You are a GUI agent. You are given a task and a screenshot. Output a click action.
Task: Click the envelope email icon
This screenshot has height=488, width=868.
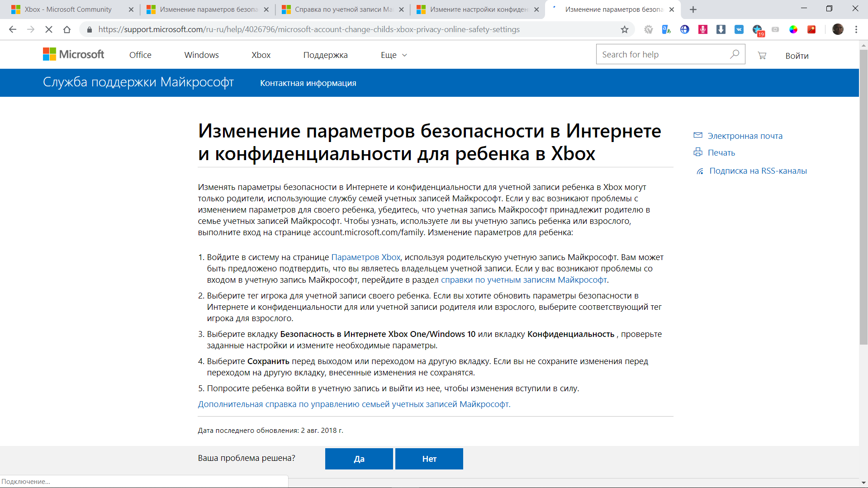point(698,135)
